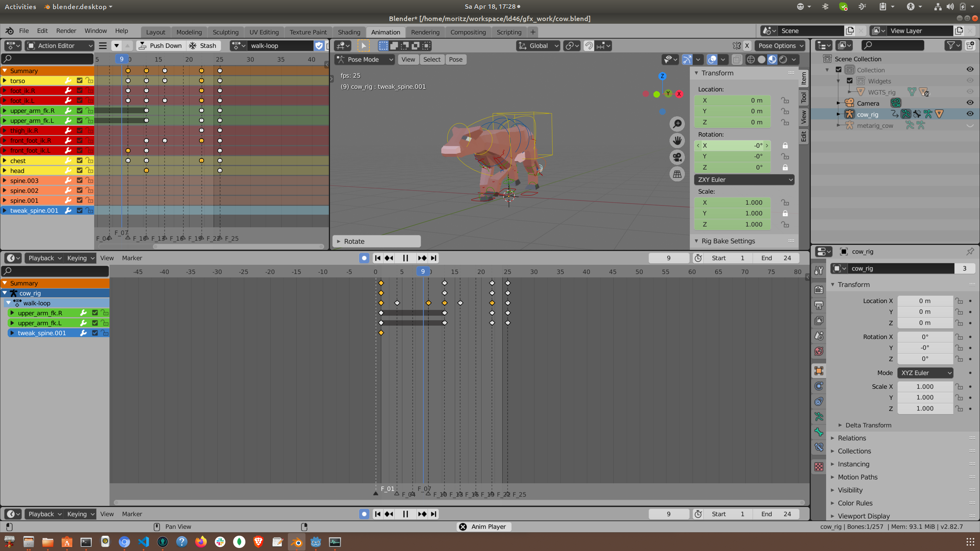Jump to first frame in timeline
Image resolution: width=980 pixels, height=551 pixels.
coord(377,258)
